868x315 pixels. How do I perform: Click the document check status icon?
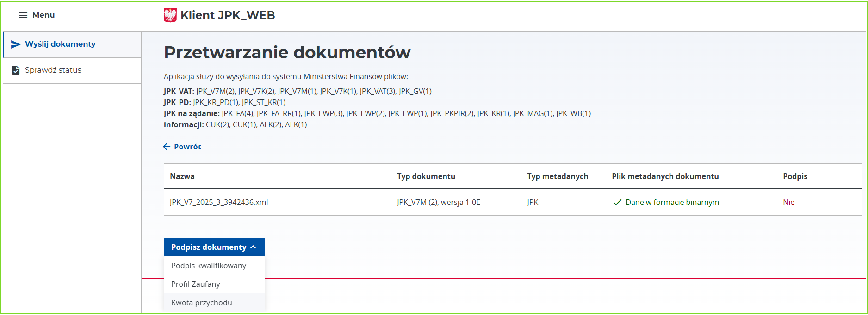tap(16, 70)
